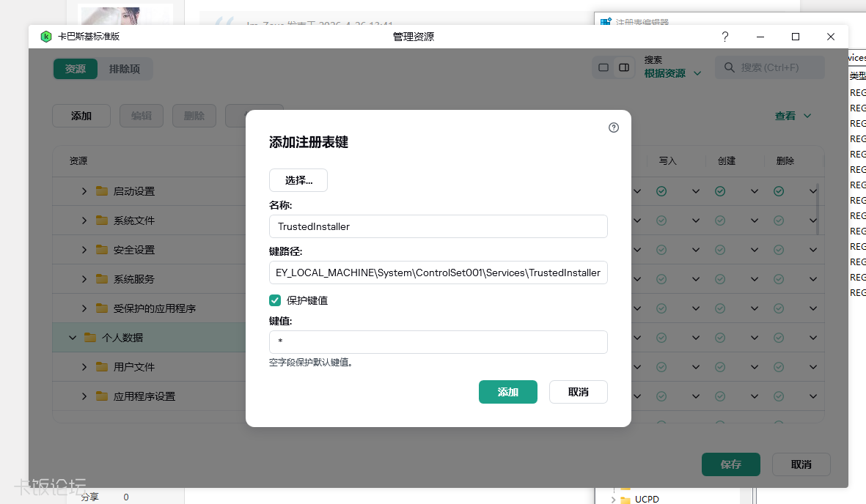Click the 删除 toolbar button
866x504 pixels.
click(194, 116)
